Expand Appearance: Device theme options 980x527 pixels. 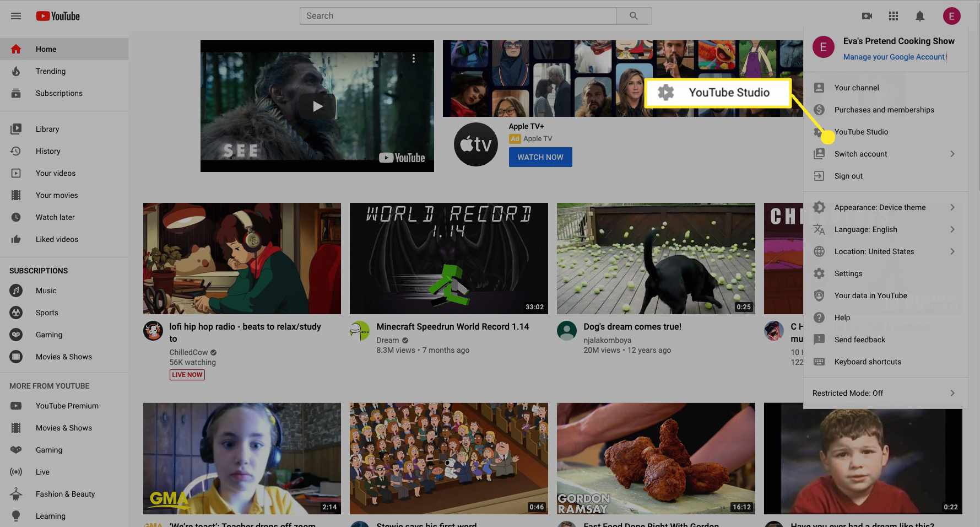(952, 207)
